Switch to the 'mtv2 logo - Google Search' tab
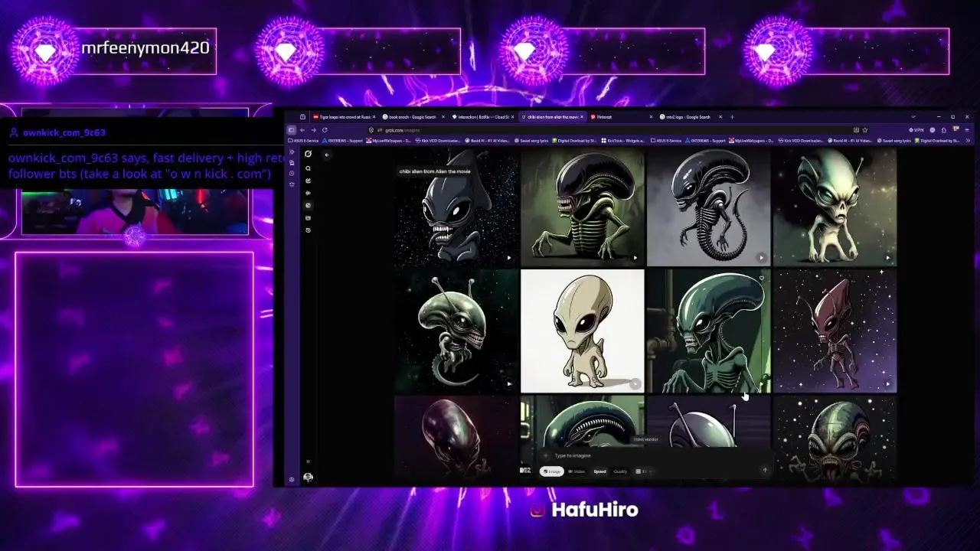Image resolution: width=980 pixels, height=551 pixels. (691, 117)
